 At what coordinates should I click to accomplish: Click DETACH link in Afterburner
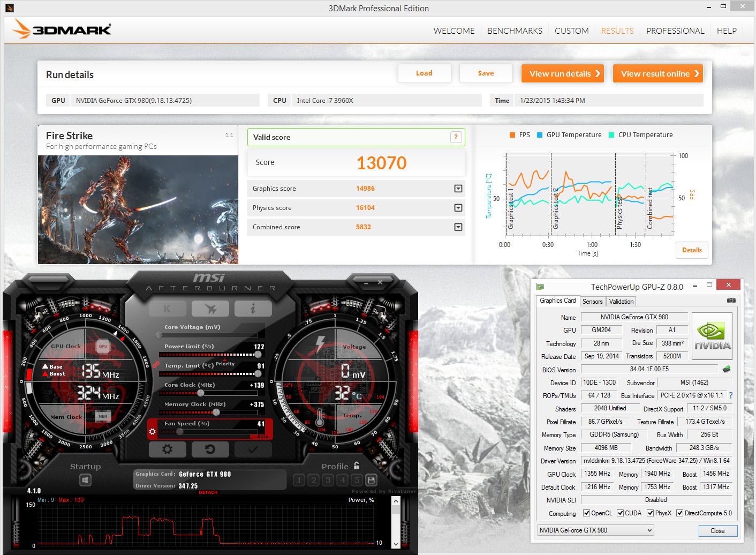(x=208, y=492)
